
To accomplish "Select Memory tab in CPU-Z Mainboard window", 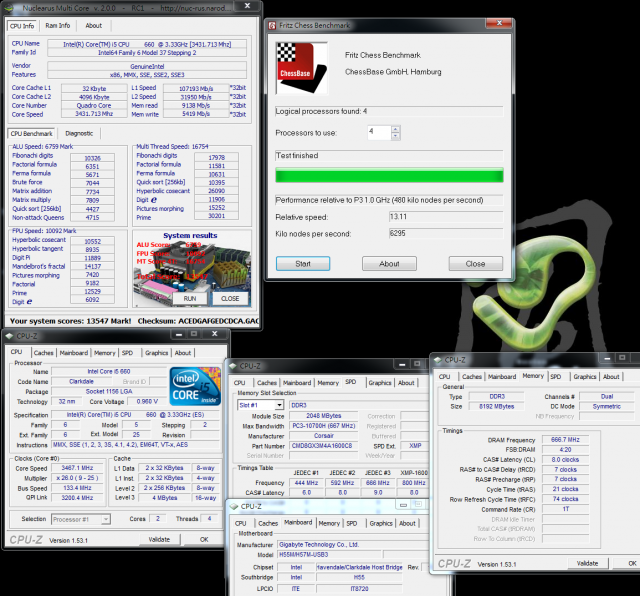I will tap(329, 523).
